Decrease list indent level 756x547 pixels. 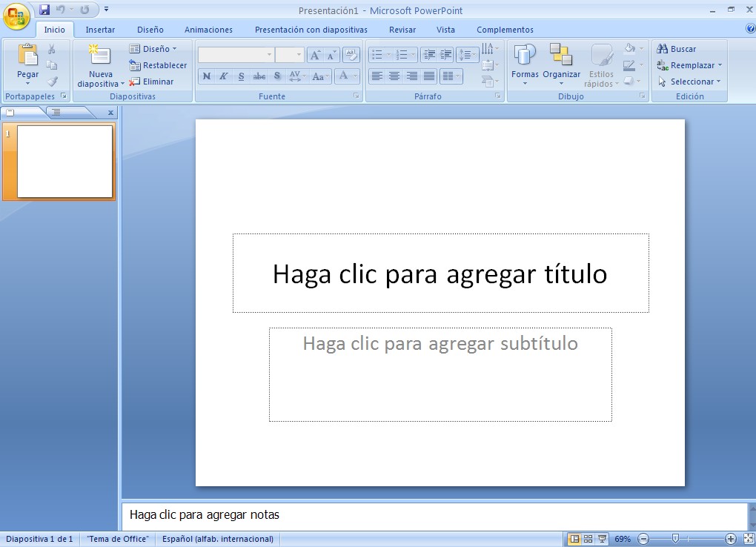428,55
